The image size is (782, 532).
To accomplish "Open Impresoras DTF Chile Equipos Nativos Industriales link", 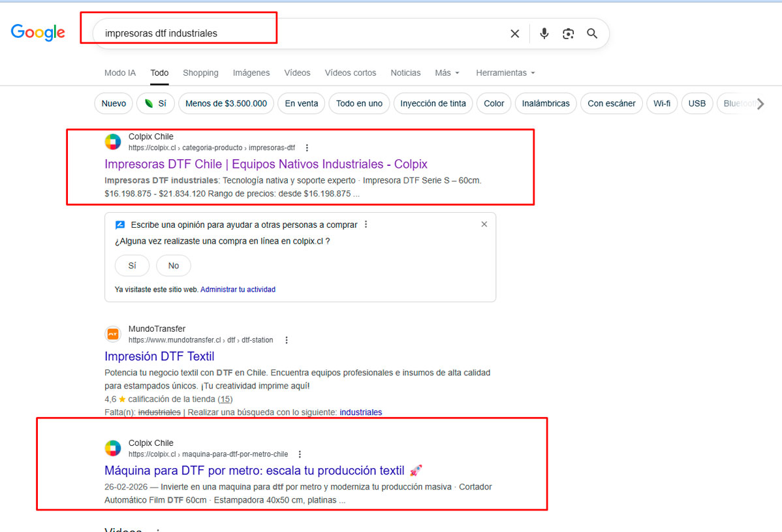I will click(x=266, y=164).
